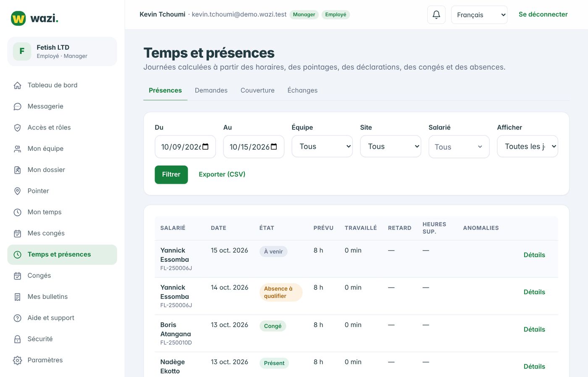Click the wazi logo icon
This screenshot has height=377, width=588.
(18, 18)
